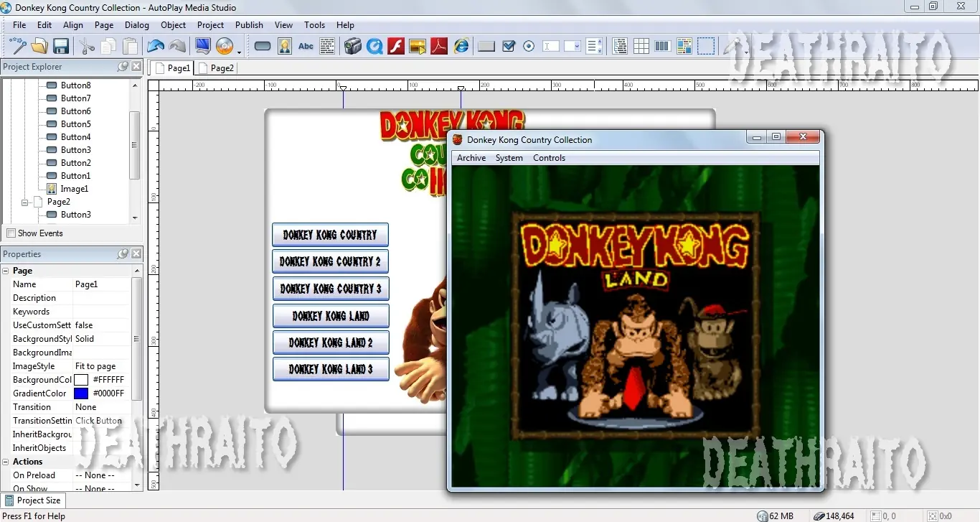
Task: Select Image1 in Project Explorer tree
Action: (74, 189)
